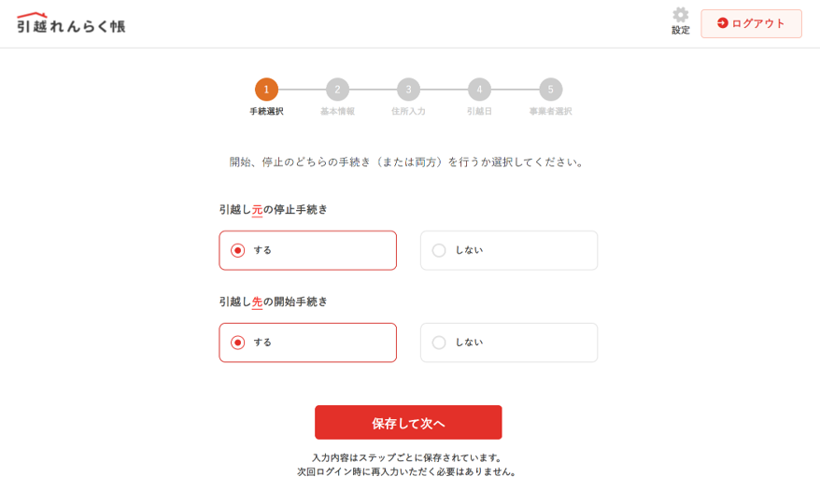Click the 引越れんらく帳 logo
Screen dimensions: 820x504
click(x=71, y=23)
